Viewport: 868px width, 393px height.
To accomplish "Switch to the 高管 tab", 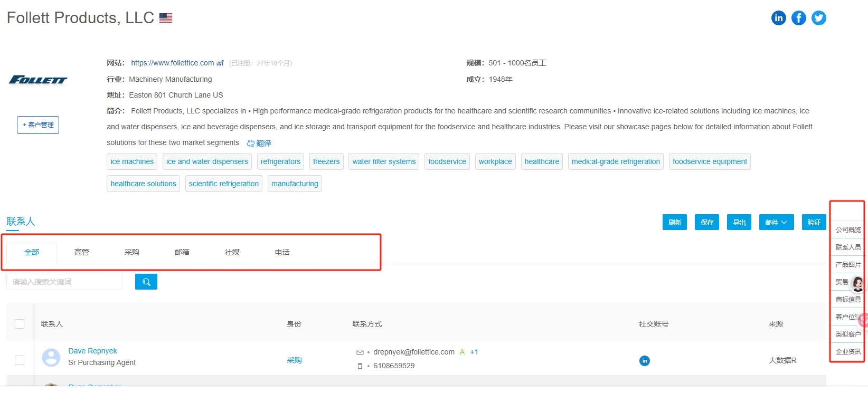I will tap(82, 252).
